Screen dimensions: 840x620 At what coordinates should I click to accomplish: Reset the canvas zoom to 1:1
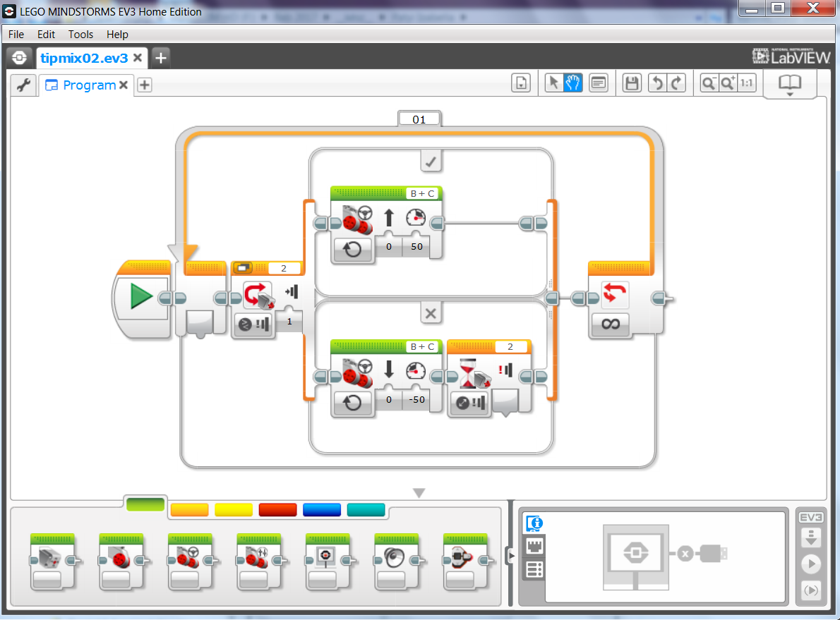pyautogui.click(x=747, y=83)
